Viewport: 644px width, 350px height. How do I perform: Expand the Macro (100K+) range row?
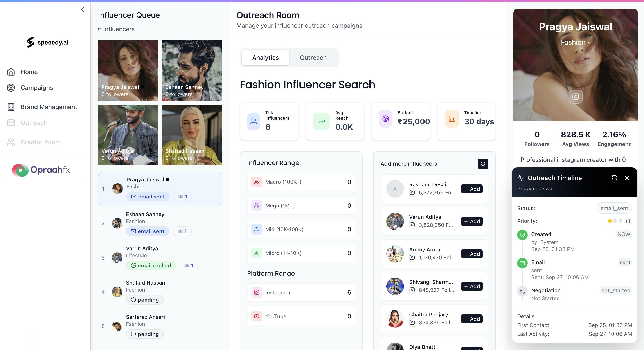tap(301, 182)
